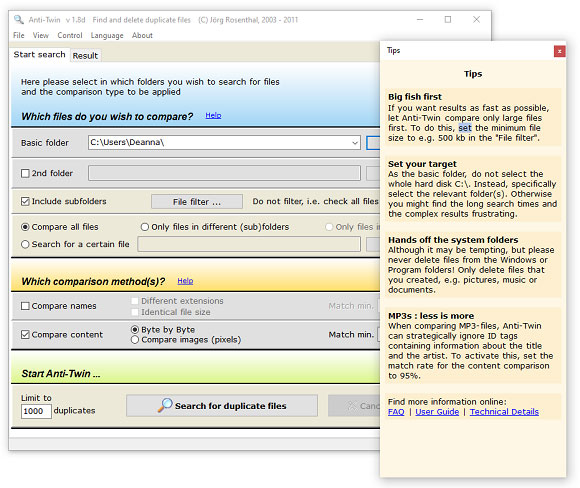Open the Control menu
The height and width of the screenshot is (488, 580).
pos(70,36)
